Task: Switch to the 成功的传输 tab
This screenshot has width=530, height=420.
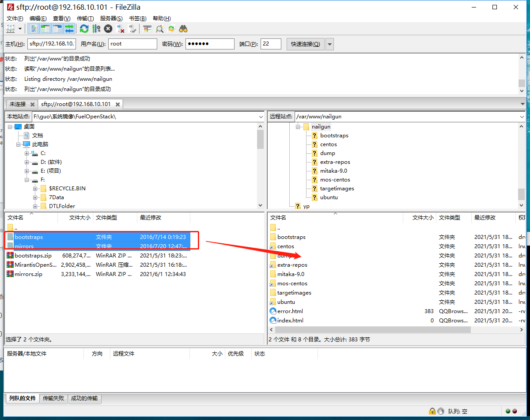Action: click(84, 398)
